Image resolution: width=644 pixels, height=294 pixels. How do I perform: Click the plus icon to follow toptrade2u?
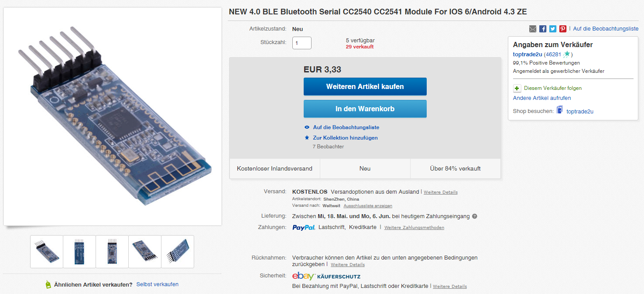coord(517,88)
